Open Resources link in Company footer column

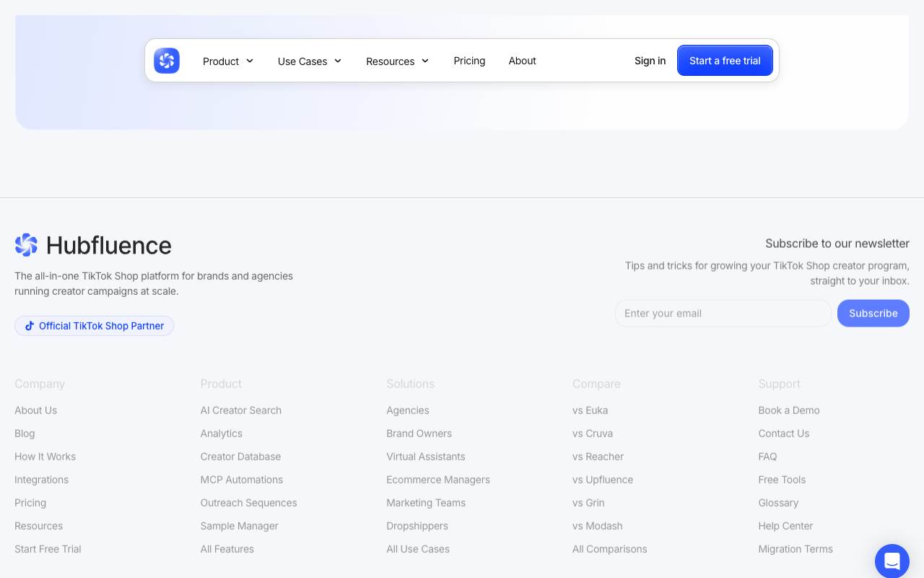pos(38,526)
